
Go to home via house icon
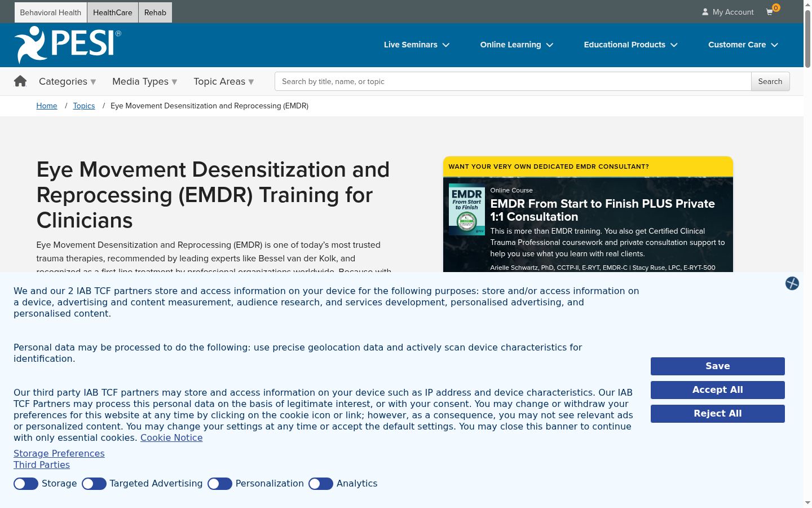pyautogui.click(x=20, y=81)
